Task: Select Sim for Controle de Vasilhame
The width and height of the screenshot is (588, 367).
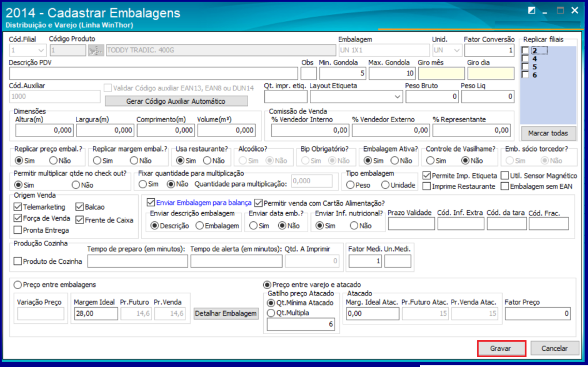Action: pos(430,161)
